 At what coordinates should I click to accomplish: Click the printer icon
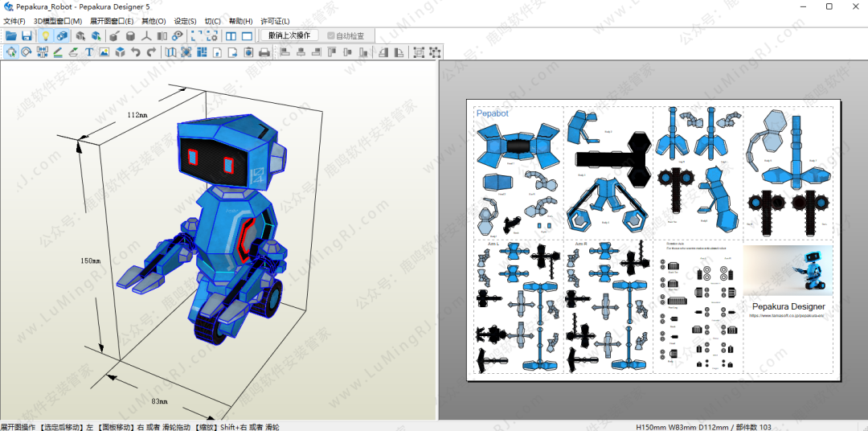[264, 52]
